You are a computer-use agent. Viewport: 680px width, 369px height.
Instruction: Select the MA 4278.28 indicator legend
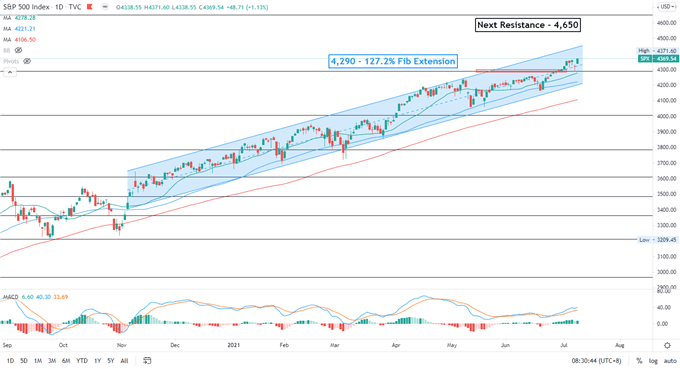[x=20, y=18]
